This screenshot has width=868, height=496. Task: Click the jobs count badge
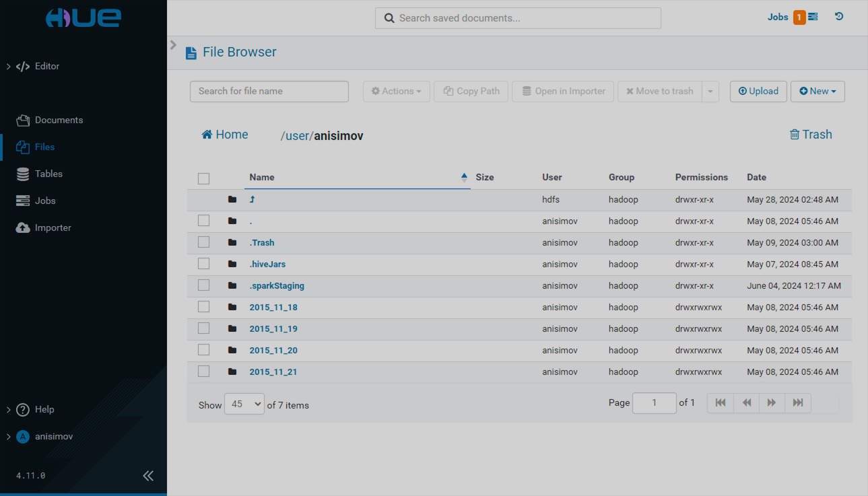point(799,17)
